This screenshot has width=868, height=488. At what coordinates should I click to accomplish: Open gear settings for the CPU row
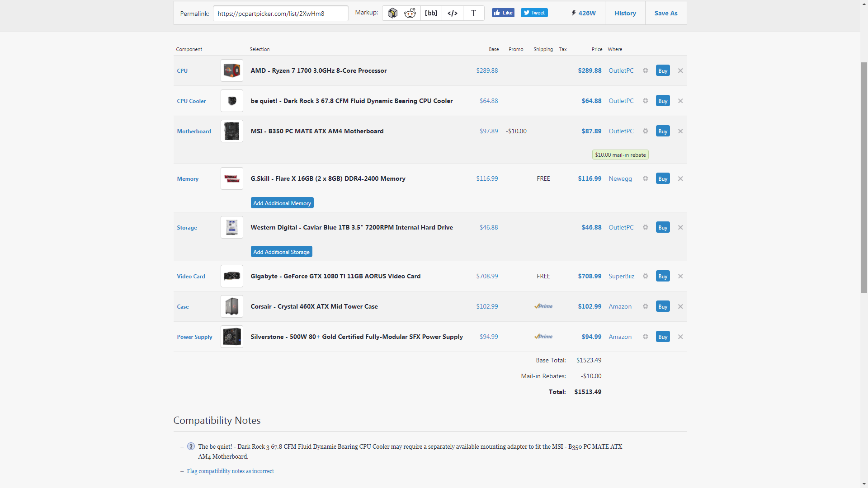pos(646,70)
